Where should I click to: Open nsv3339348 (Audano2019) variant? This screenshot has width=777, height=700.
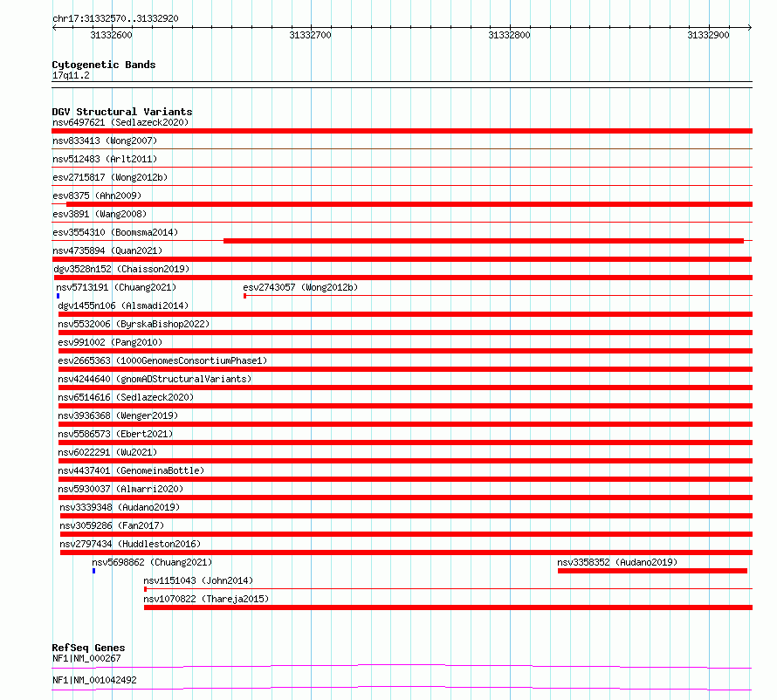(120, 507)
